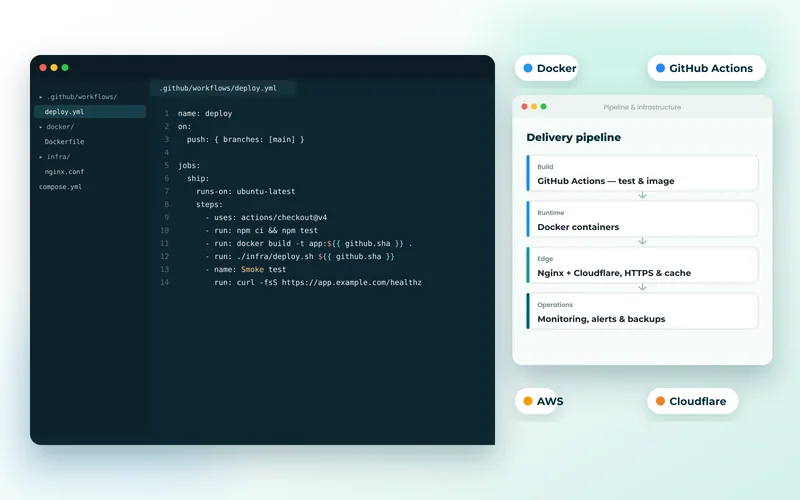Select the Cloudflare tag label
Screen dimensions: 800x500
(x=697, y=401)
